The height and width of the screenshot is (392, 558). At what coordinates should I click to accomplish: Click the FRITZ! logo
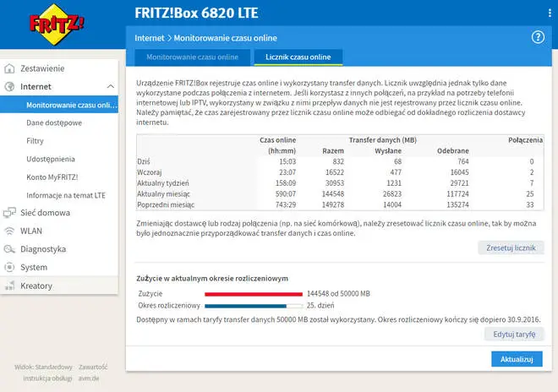point(57,24)
